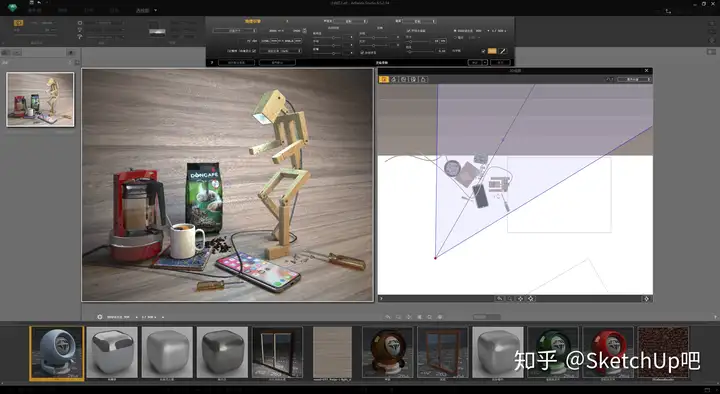Click the magnifier icon in preview toolbar
The height and width of the screenshot is (394, 720).
[429, 317]
